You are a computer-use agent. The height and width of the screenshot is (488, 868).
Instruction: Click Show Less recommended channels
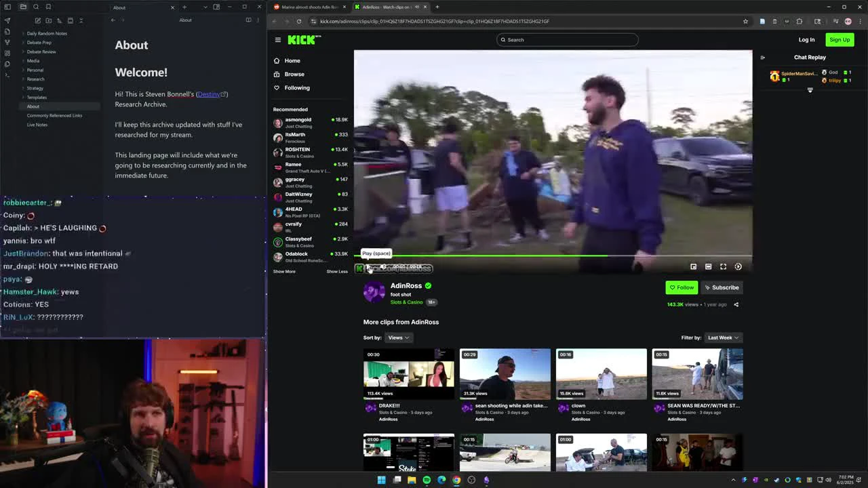337,271
